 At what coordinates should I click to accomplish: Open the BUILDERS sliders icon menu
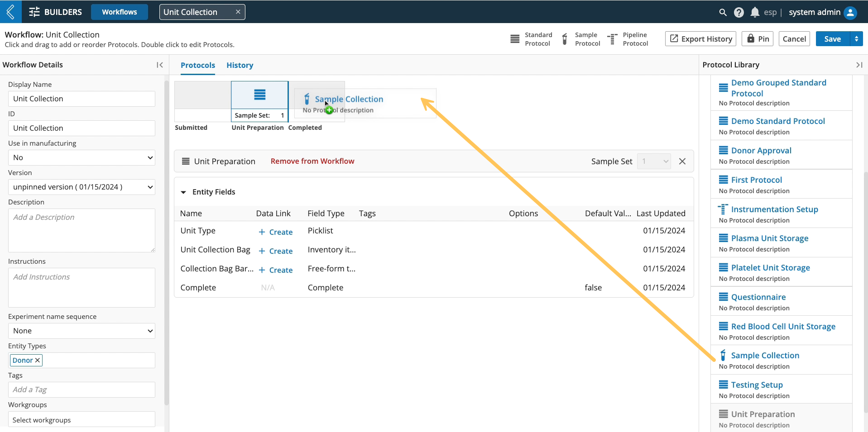[x=34, y=12]
